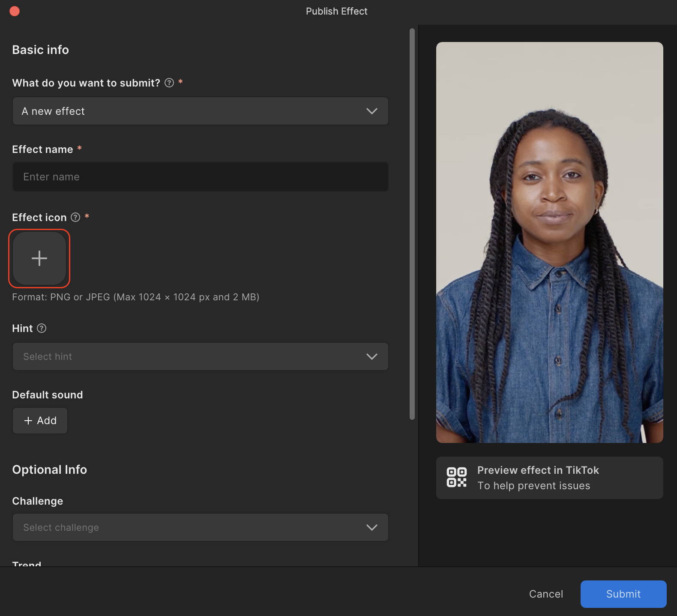Close the Publish Effect window with red button
677x616 pixels.
15,11
